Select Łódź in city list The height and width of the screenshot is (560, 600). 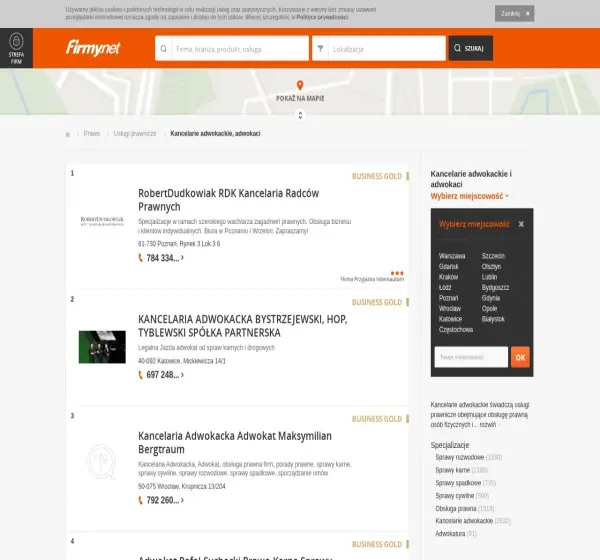pos(445,287)
